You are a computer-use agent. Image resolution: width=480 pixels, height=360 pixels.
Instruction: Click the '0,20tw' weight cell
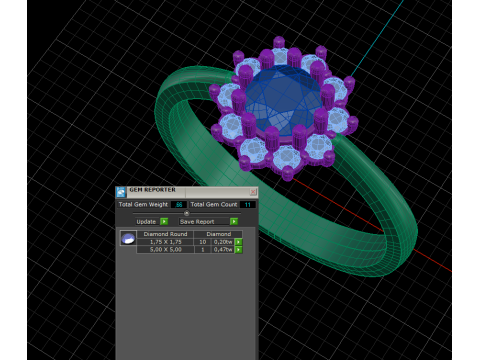pyautogui.click(x=223, y=242)
